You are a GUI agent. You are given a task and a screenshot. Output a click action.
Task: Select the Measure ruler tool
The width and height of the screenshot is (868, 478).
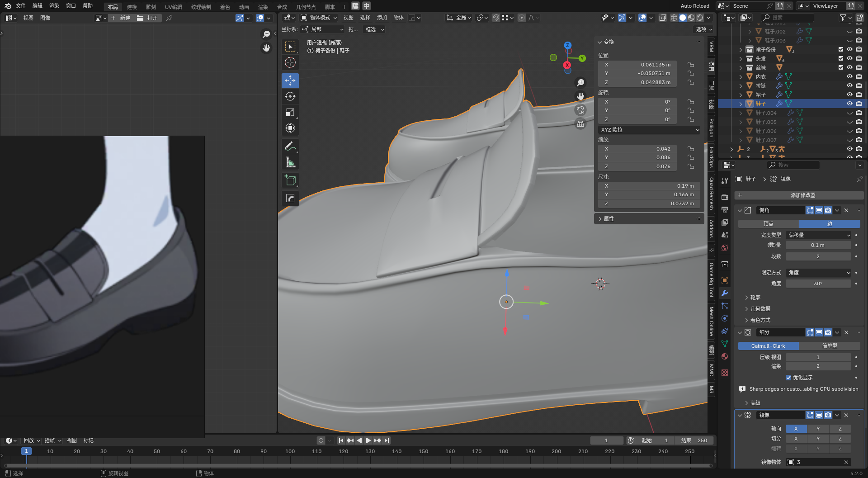(x=290, y=162)
